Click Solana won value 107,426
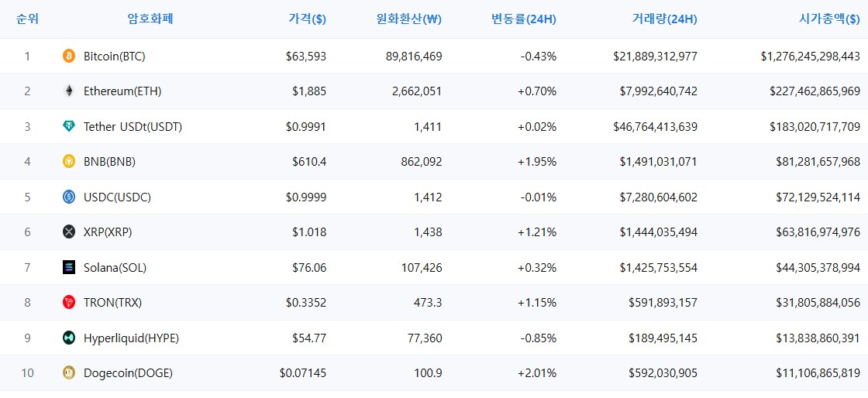This screenshot has width=868, height=398. click(422, 268)
